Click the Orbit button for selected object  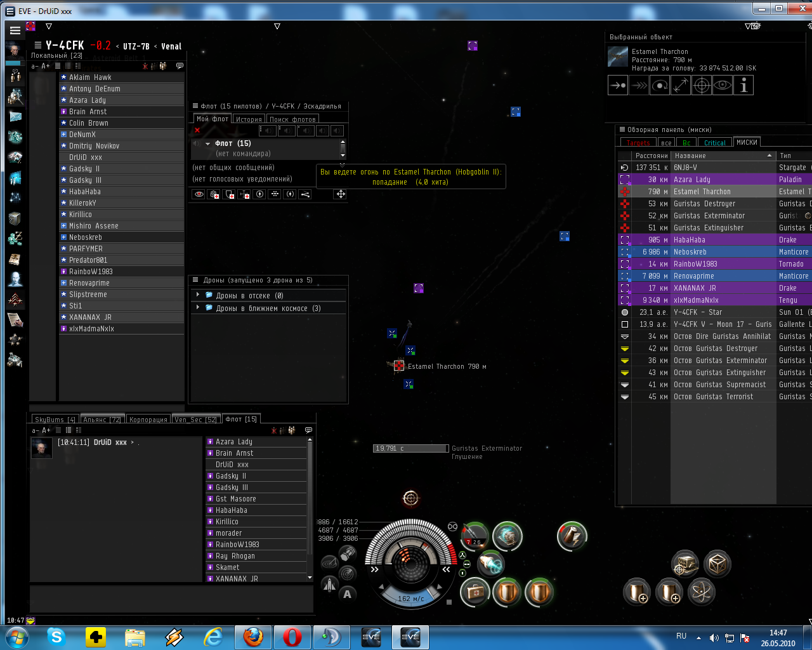(660, 85)
